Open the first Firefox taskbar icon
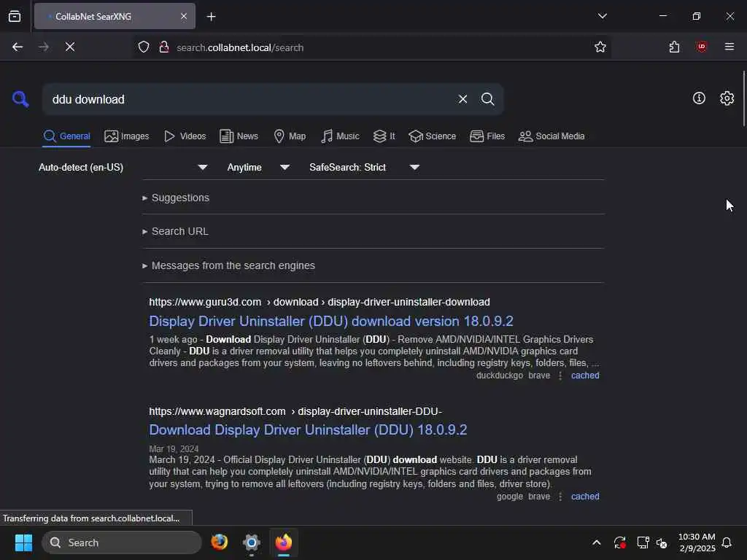The width and height of the screenshot is (747, 560). point(219,542)
